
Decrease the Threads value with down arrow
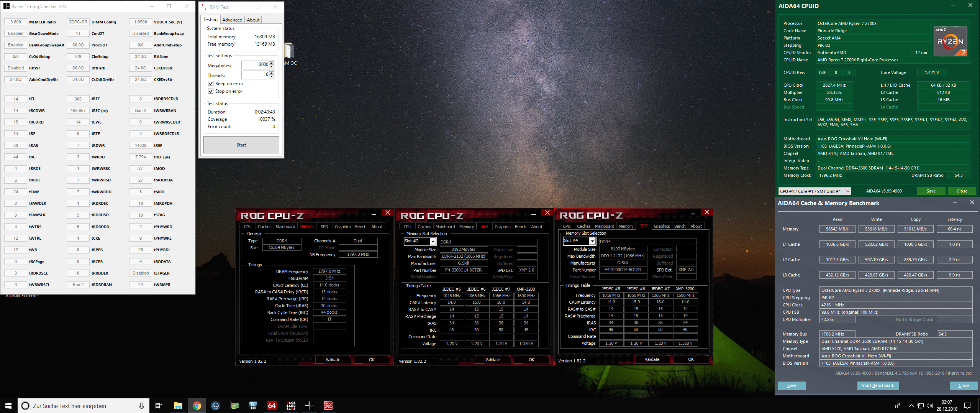(x=272, y=76)
